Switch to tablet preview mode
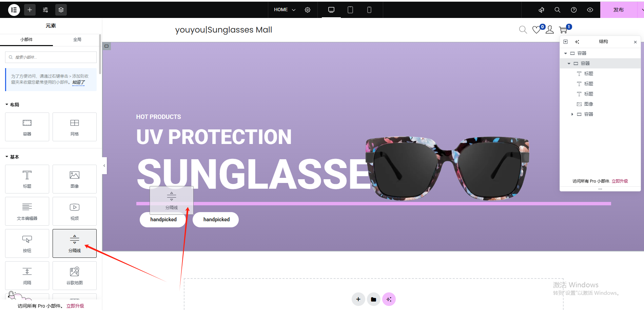This screenshot has height=310, width=644. (x=350, y=10)
